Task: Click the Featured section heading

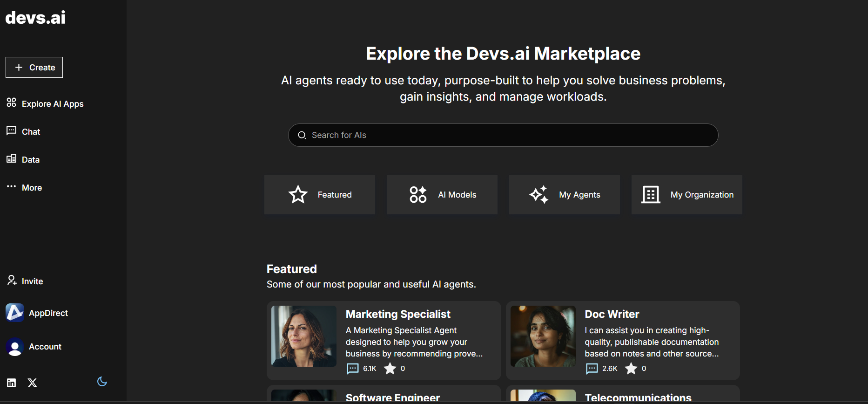Action: [292, 269]
